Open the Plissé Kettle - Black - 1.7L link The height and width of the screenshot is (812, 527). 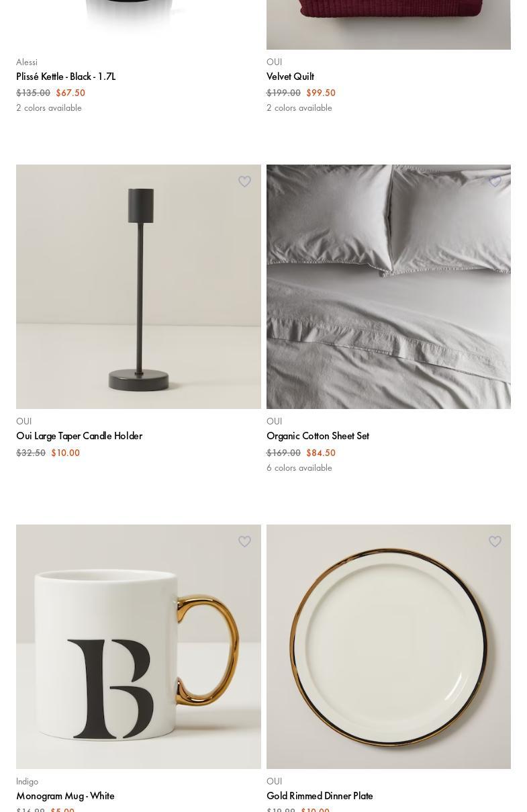(66, 77)
